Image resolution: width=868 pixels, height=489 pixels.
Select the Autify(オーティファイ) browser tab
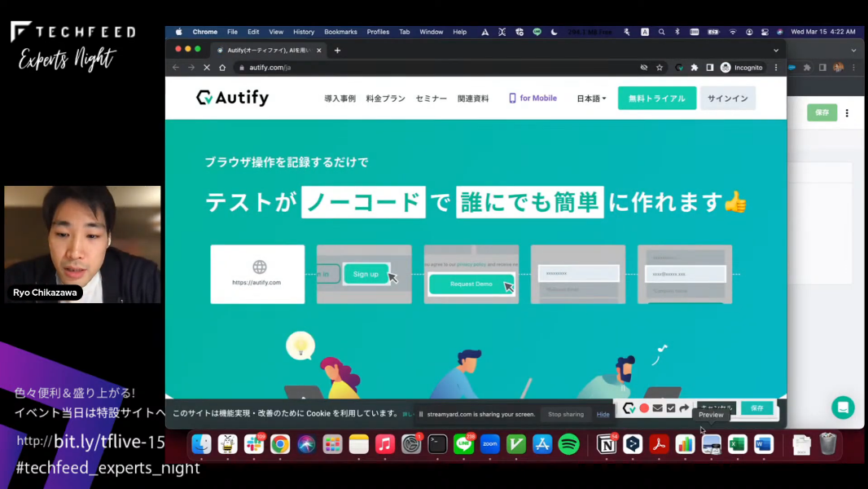[269, 51]
